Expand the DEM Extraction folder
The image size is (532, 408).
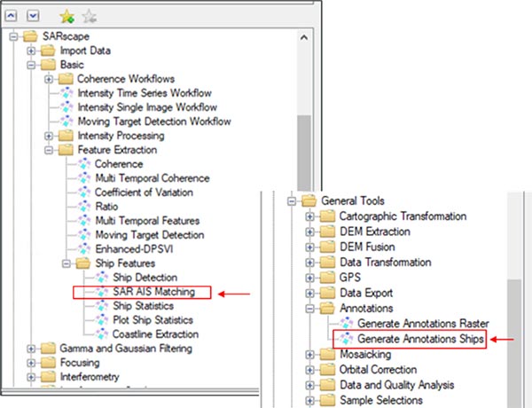click(309, 231)
